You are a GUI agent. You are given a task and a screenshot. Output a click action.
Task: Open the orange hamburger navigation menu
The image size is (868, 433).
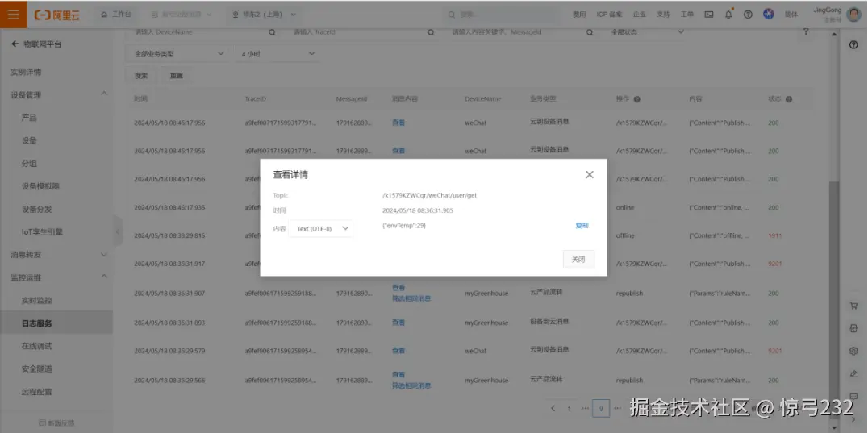[x=13, y=15]
